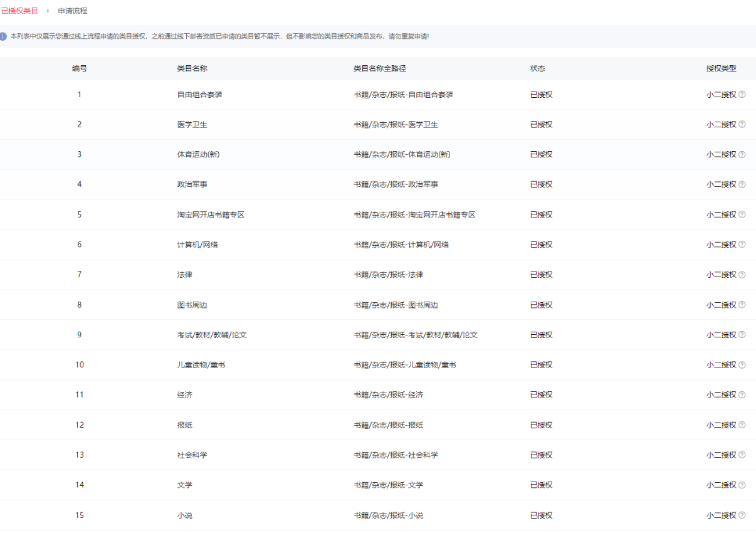The width and height of the screenshot is (756, 533).
Task: Click the question mark icon in 图书周边 row
Action: 742,305
